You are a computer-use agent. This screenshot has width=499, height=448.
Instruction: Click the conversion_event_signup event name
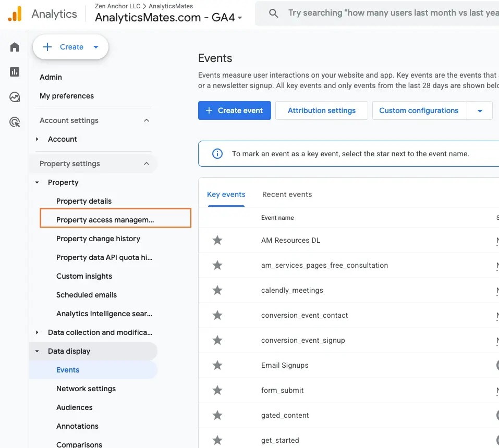303,340
